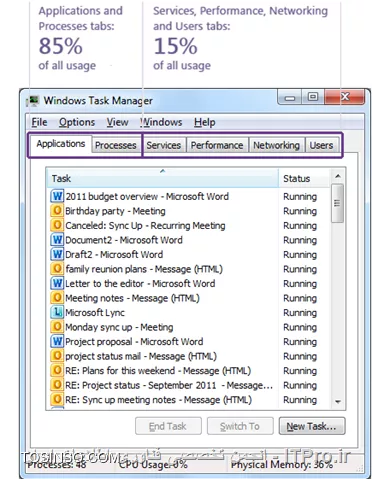Select Meeting notes - Message (HTML)
The image size is (372, 479).
132,298
